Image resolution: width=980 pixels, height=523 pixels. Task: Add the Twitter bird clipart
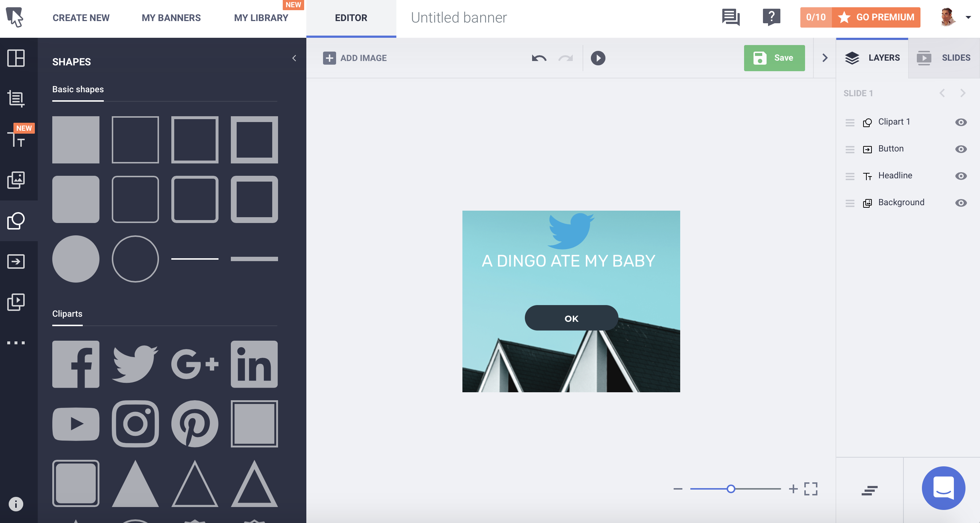(135, 364)
